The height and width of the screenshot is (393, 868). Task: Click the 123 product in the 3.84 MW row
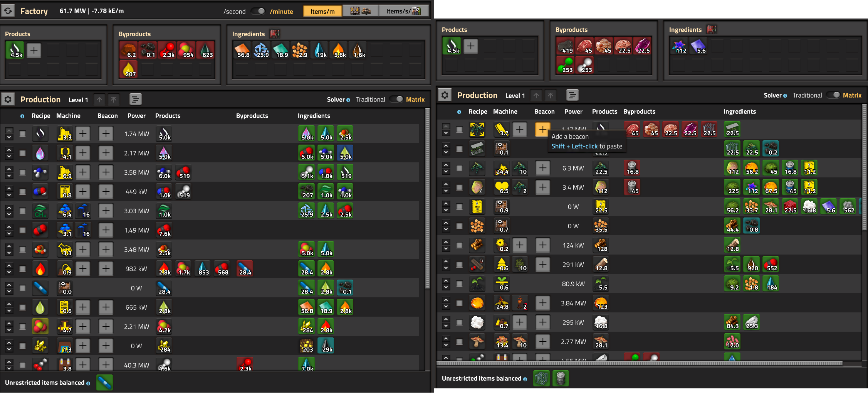[601, 303]
